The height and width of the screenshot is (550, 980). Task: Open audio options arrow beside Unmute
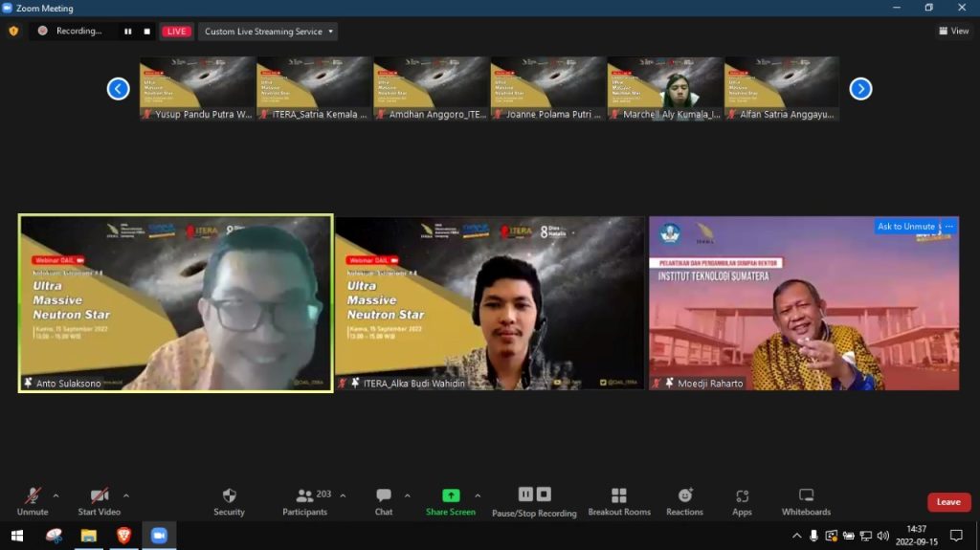click(56, 495)
